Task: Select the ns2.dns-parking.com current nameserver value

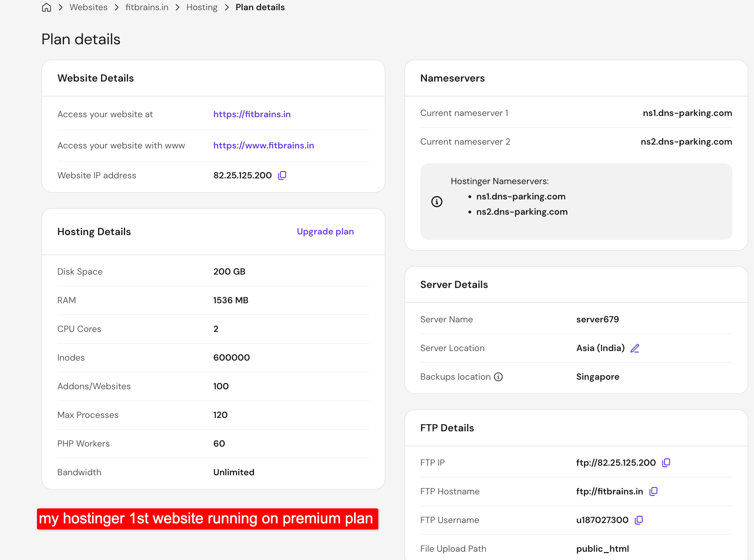Action: coord(686,142)
